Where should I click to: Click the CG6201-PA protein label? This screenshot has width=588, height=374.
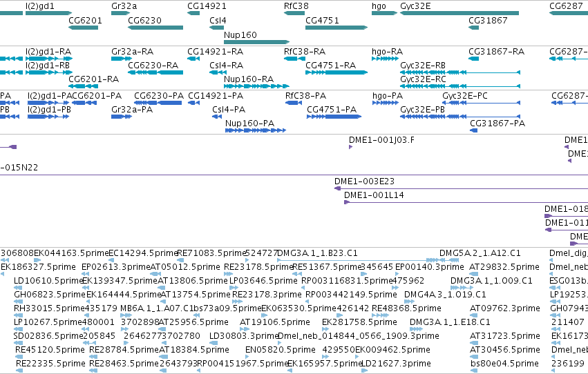96,95
